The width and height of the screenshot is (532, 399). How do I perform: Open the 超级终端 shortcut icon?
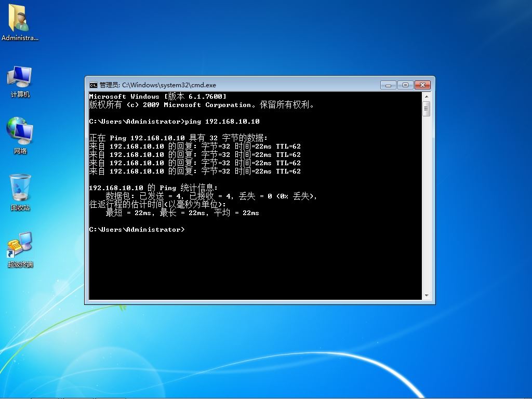click(x=20, y=250)
